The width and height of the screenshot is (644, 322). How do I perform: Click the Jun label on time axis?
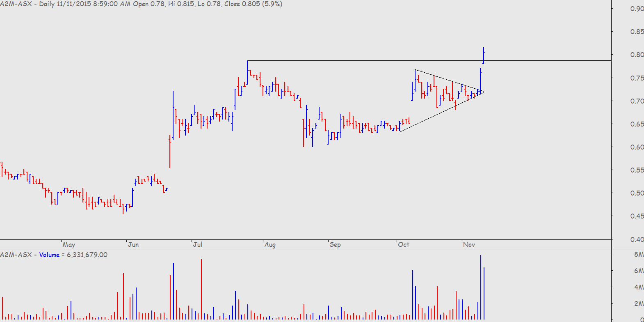[133, 244]
